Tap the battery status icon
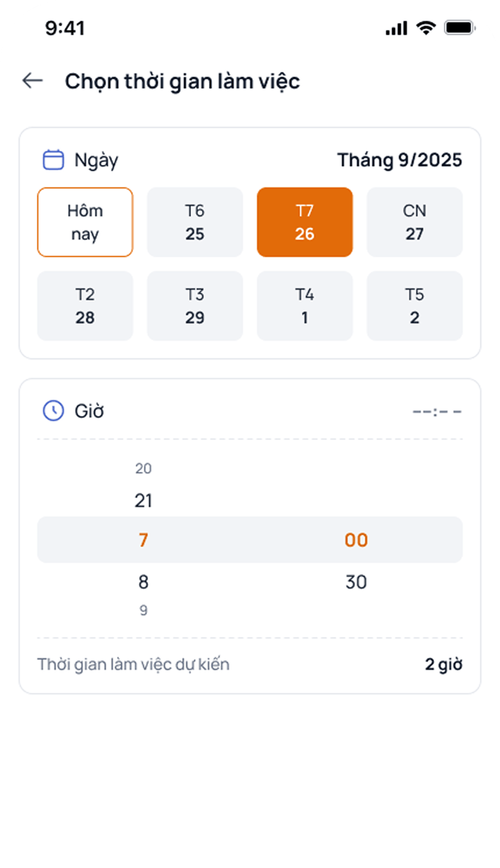Viewport: 500px width, 868px height. [459, 28]
